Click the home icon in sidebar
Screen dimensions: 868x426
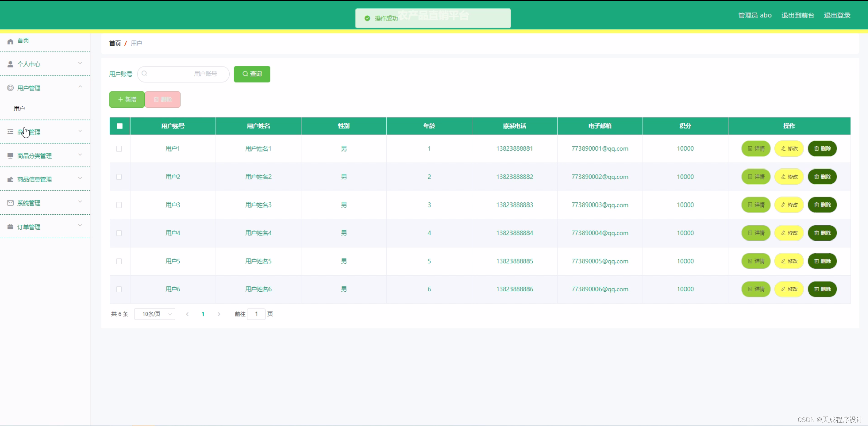pos(10,41)
